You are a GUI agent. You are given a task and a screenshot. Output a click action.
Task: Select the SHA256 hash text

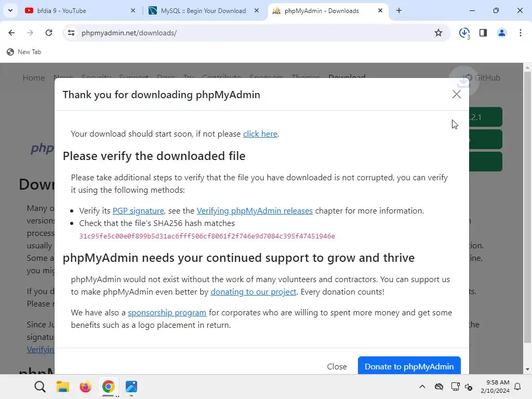(207, 236)
